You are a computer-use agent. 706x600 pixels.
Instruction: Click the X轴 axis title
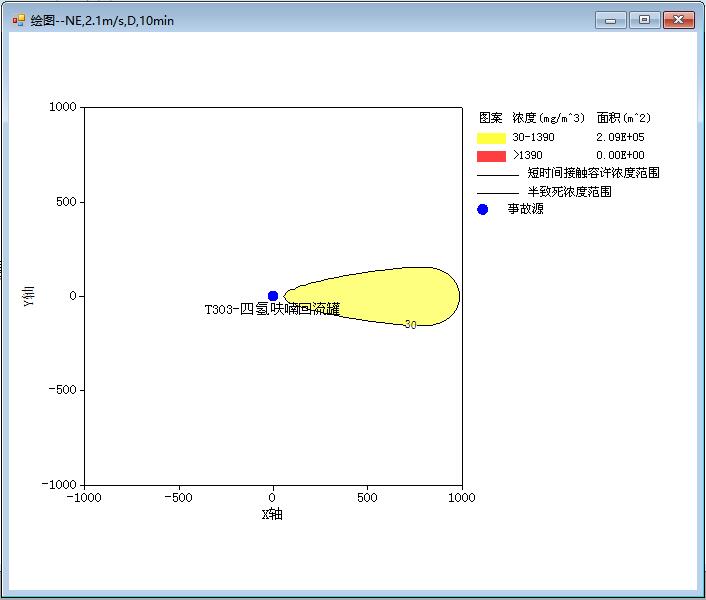272,514
